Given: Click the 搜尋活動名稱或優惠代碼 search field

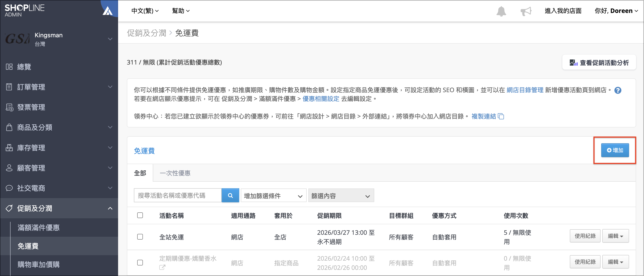Looking at the screenshot, I should 178,195.
